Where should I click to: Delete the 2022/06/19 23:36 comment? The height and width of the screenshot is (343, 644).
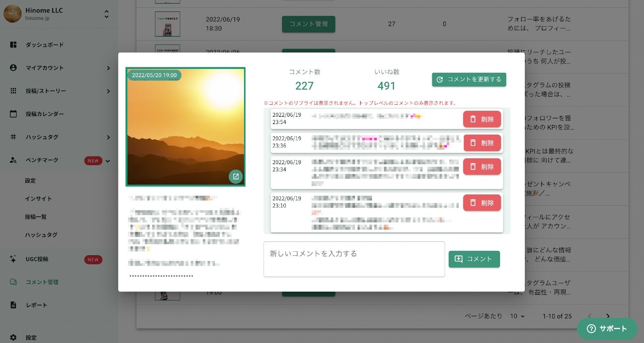[x=482, y=143]
